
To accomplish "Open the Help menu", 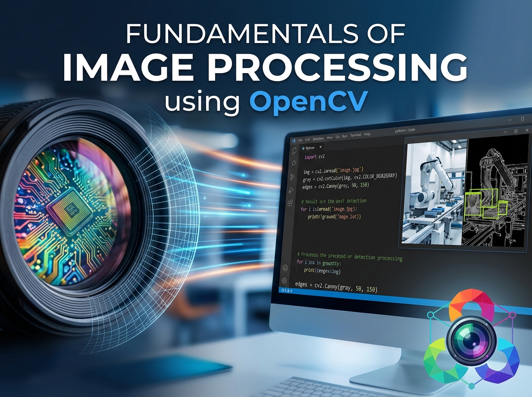I will click(367, 134).
